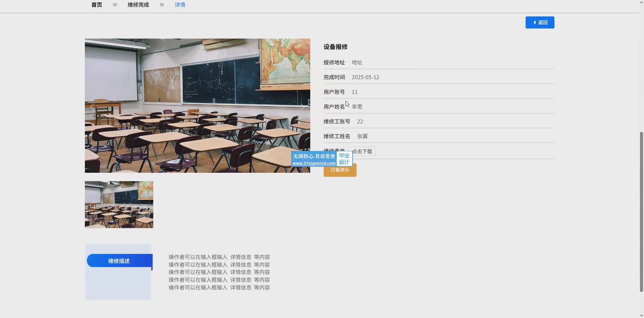Click the 首页 breadcrumb link
The width and height of the screenshot is (644, 318).
tap(97, 5)
